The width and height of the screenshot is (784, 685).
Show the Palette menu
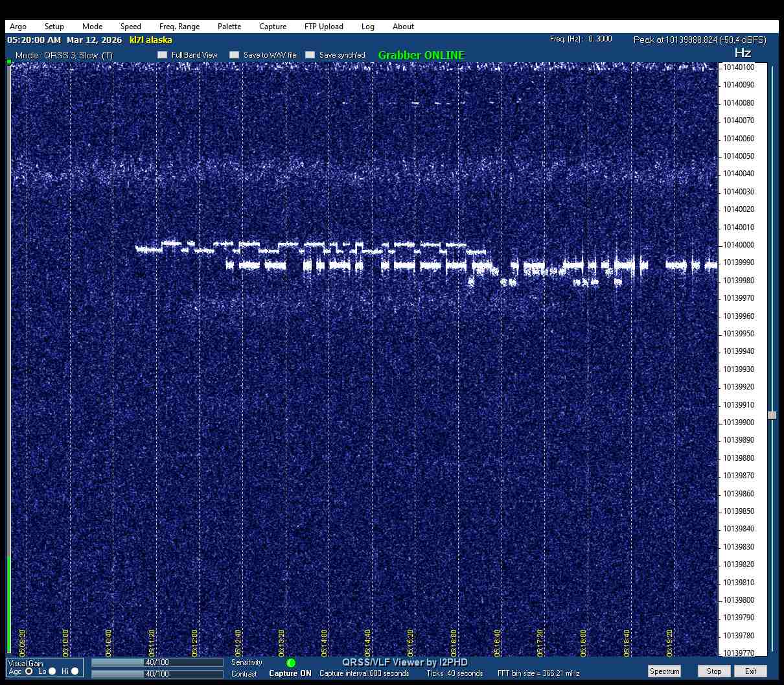coord(229,27)
